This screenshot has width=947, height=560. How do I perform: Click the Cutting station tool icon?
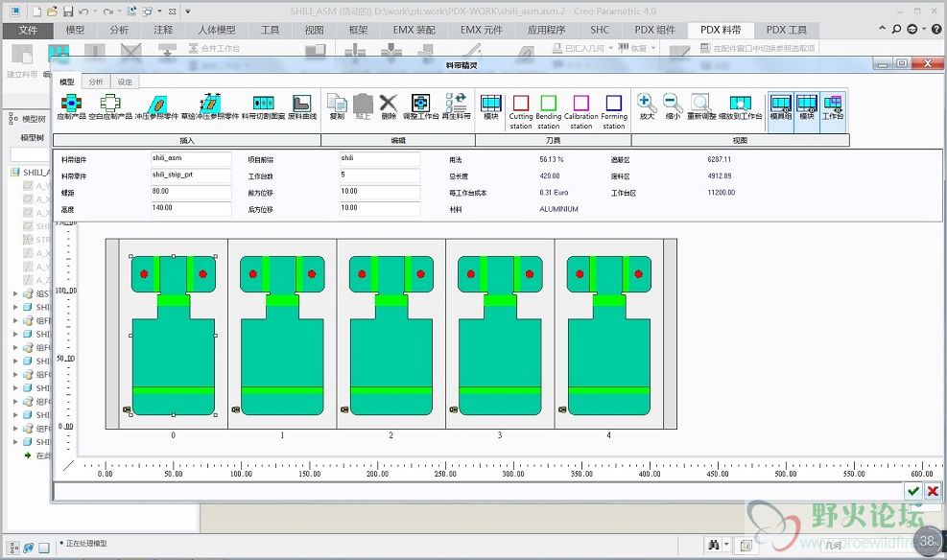(521, 105)
